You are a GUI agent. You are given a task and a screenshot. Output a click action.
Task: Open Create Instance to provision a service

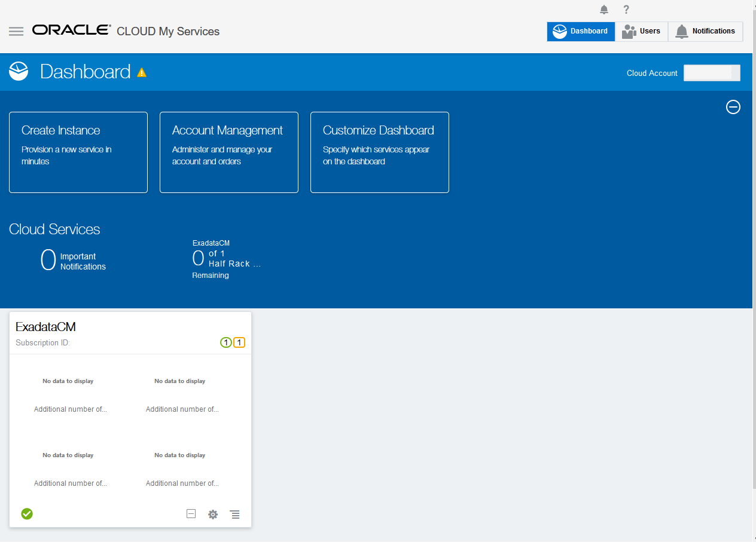coord(78,152)
